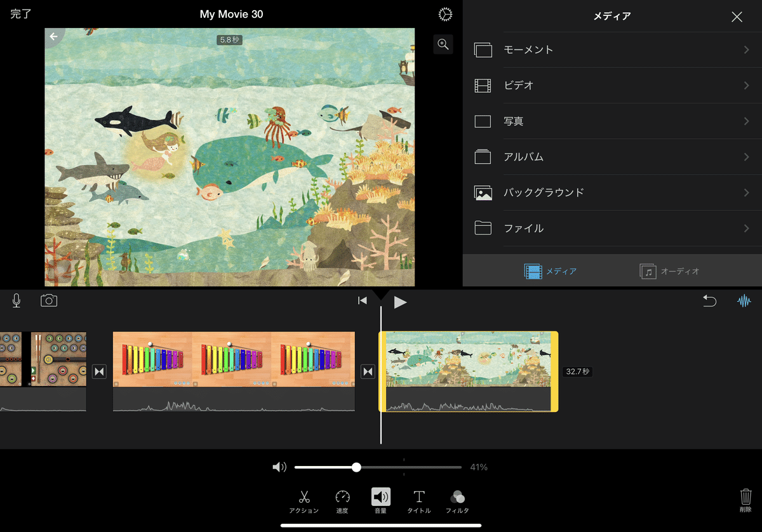The width and height of the screenshot is (762, 532).
Task: Click the 32.7秒 duration label
Action: click(578, 371)
